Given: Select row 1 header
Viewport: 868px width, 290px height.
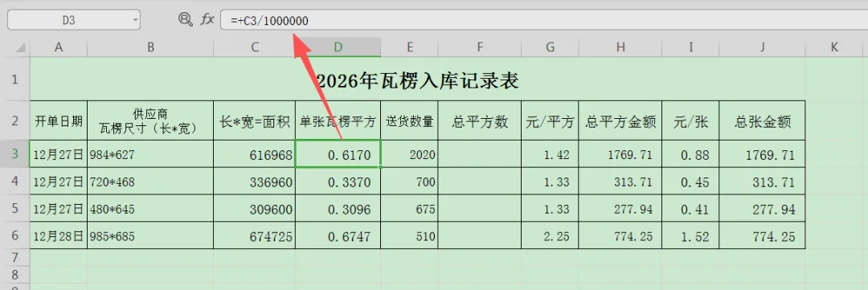Looking at the screenshot, I should pos(15,80).
